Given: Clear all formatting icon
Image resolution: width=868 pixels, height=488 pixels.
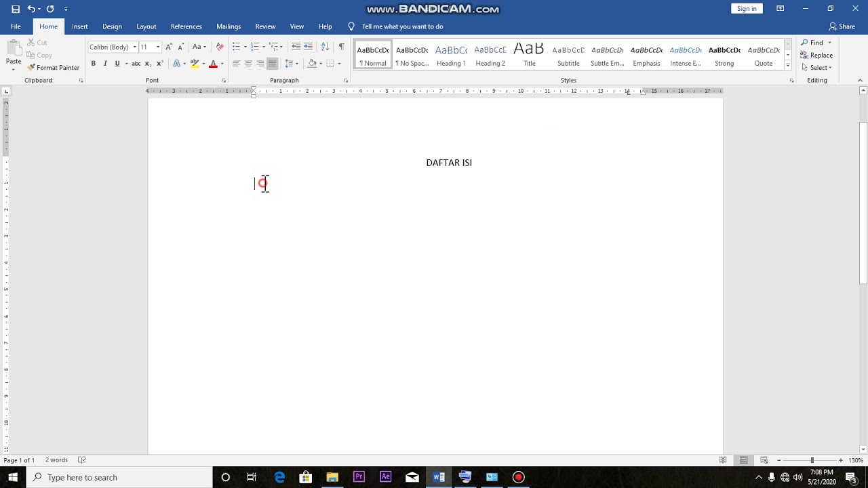Looking at the screenshot, I should click(x=219, y=47).
